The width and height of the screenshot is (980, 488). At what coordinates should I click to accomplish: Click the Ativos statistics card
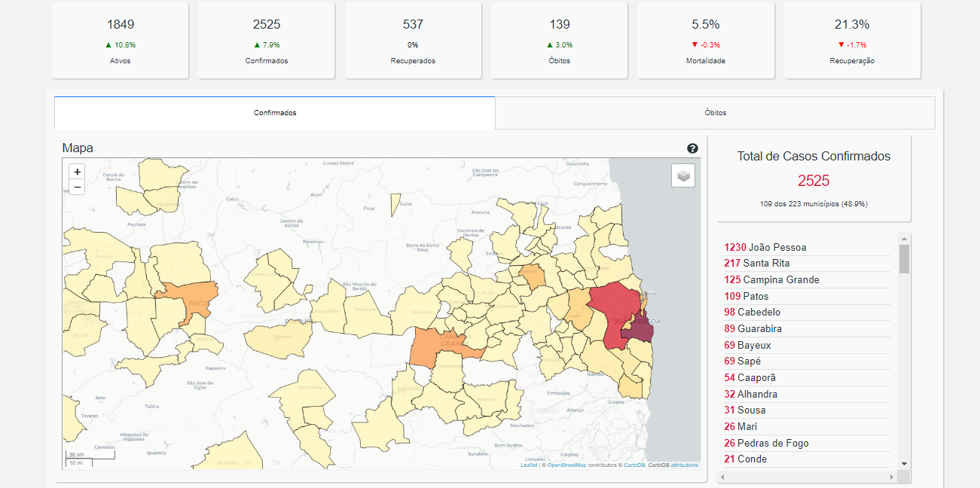coord(120,40)
